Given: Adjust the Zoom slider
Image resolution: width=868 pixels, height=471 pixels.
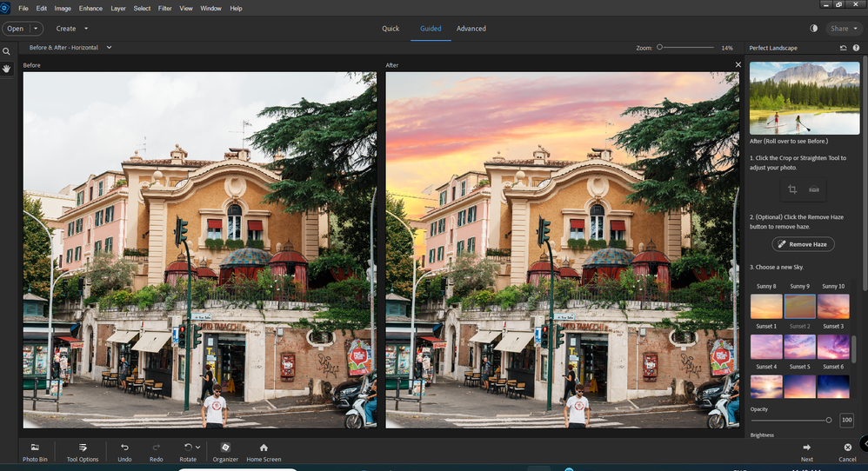Looking at the screenshot, I should click(x=685, y=48).
